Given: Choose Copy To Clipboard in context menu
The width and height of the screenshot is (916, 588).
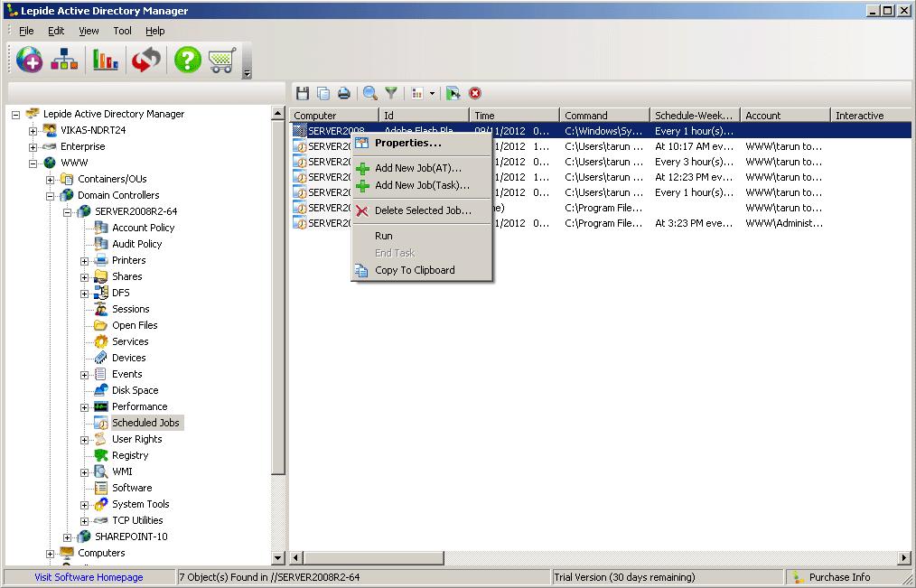Looking at the screenshot, I should (x=421, y=270).
